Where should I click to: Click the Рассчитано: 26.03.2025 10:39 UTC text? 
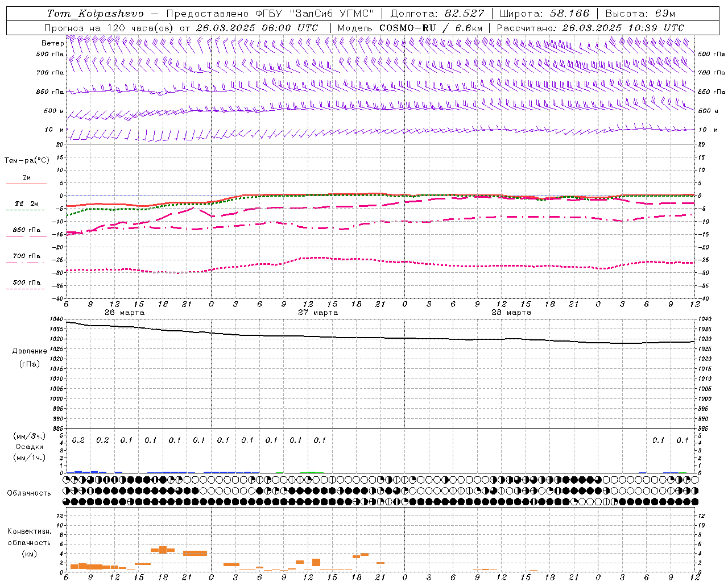coord(590,28)
